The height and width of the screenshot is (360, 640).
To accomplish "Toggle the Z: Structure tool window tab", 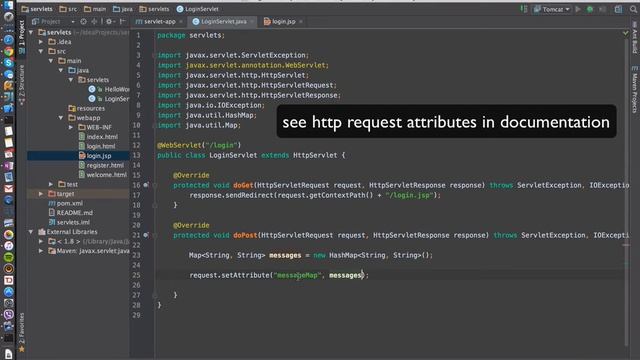I will click(x=22, y=84).
